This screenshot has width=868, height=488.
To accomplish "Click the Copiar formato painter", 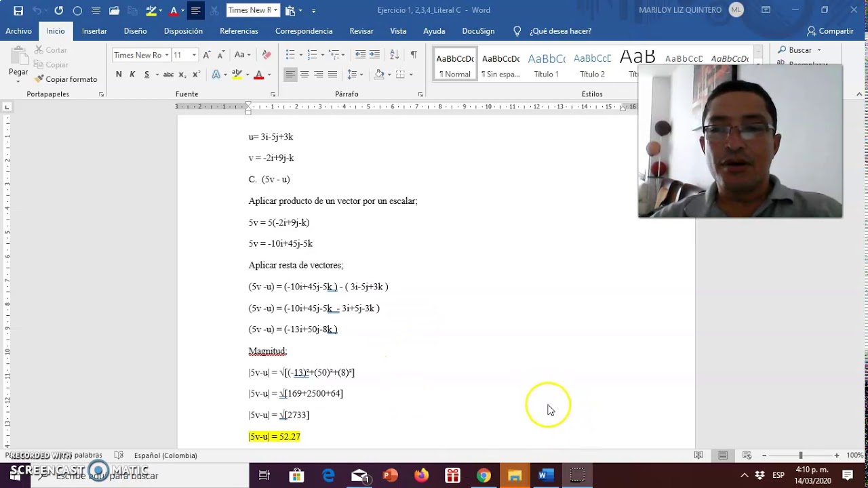I will click(66, 79).
